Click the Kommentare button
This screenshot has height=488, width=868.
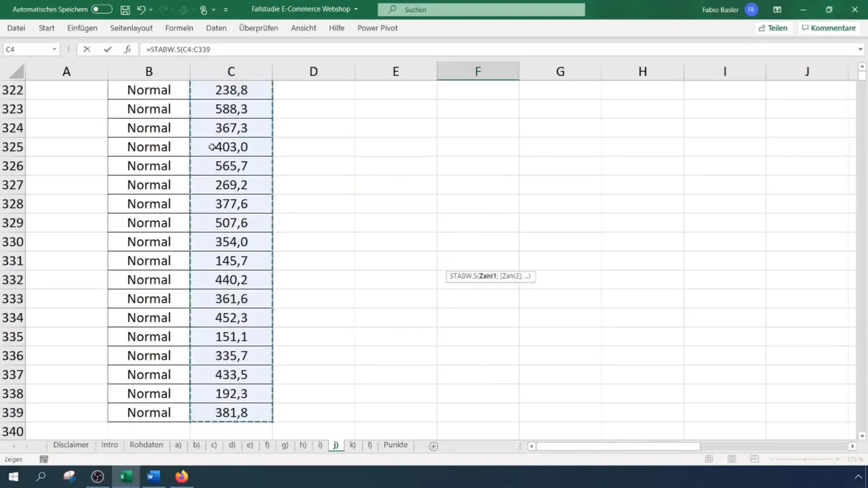pyautogui.click(x=829, y=28)
